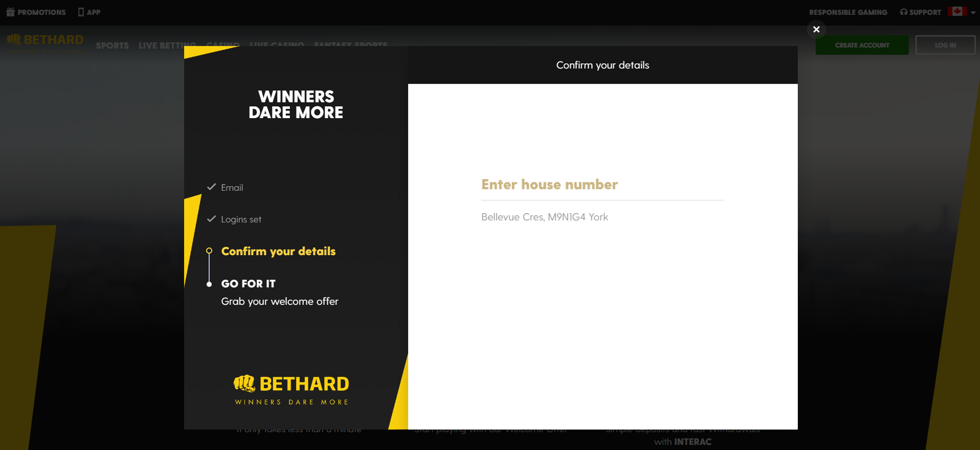Open the Promotions gift icon
Image resolution: width=980 pixels, height=450 pixels.
(x=10, y=12)
